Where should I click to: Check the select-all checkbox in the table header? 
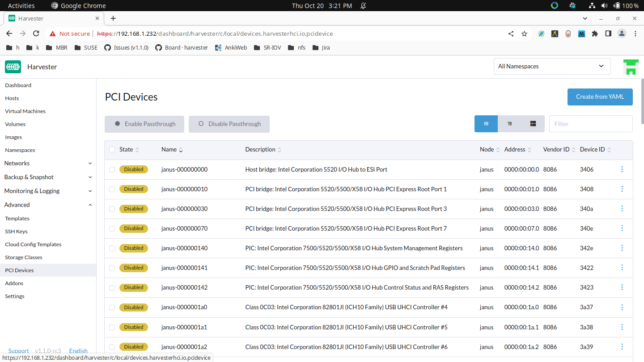112,150
